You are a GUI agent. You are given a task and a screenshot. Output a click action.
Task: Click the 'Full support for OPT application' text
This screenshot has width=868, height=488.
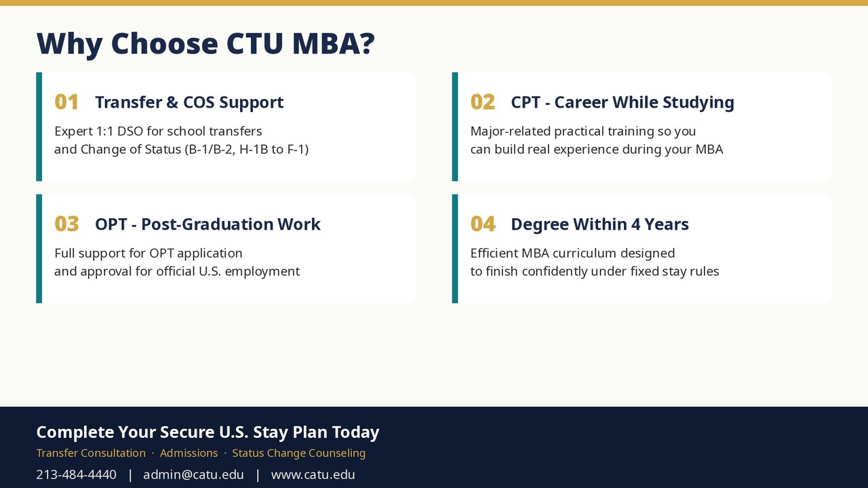[x=149, y=253]
